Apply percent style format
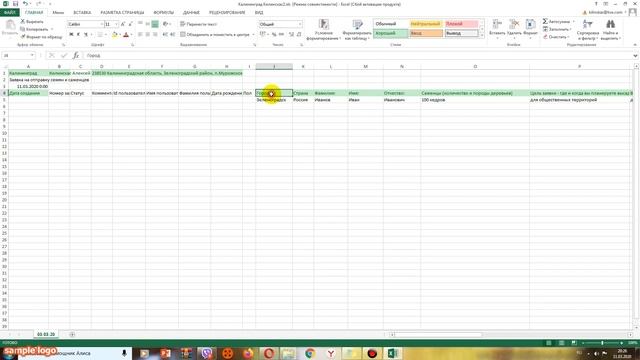 pyautogui.click(x=274, y=35)
